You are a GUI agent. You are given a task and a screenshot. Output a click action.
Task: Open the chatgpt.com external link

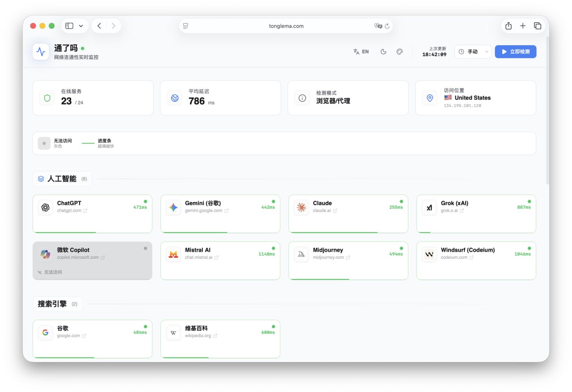(x=85, y=211)
